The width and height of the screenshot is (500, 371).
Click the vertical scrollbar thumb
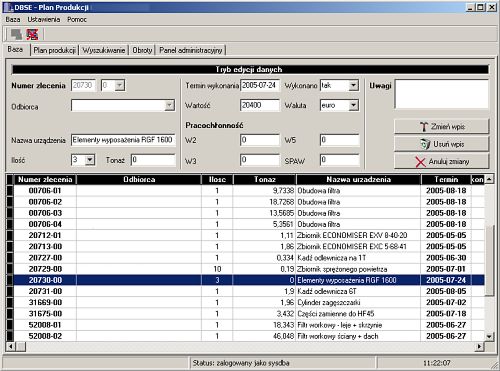pos(489,260)
